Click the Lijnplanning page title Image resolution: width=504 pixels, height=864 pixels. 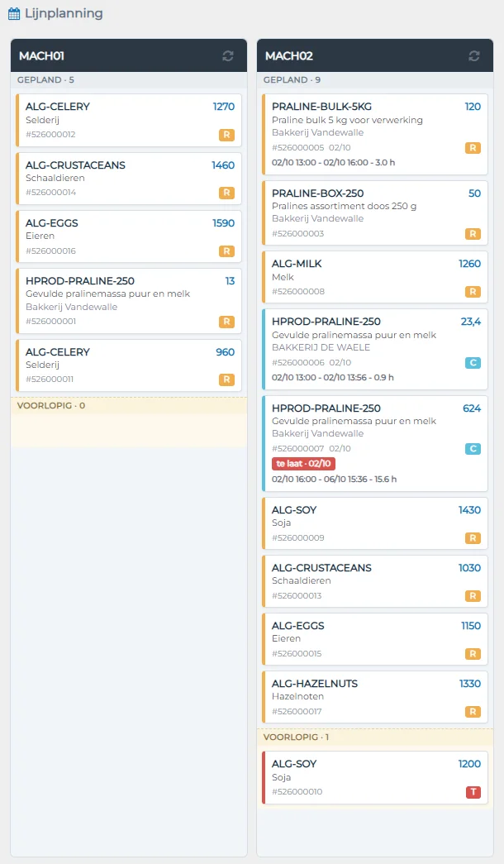click(x=64, y=13)
